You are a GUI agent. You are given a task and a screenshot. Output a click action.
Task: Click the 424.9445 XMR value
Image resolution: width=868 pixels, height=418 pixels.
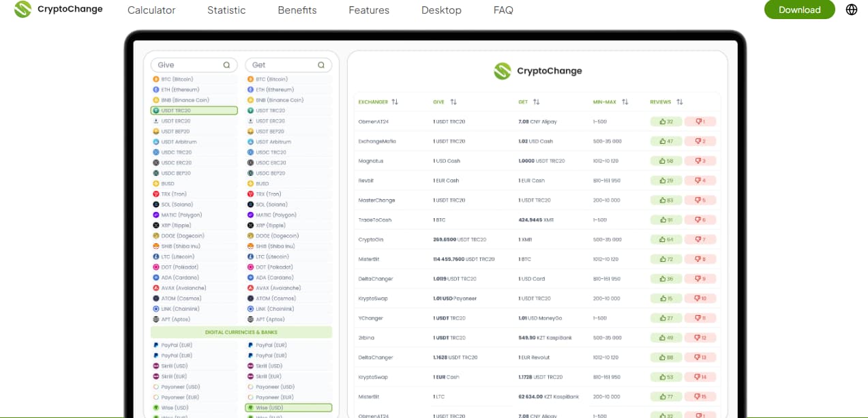coord(535,220)
